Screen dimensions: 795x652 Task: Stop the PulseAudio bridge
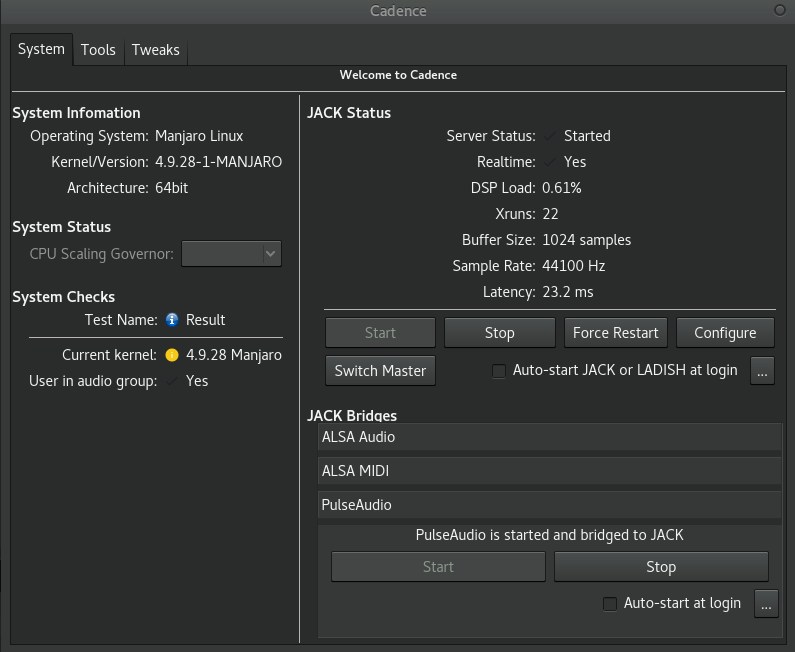[661, 567]
